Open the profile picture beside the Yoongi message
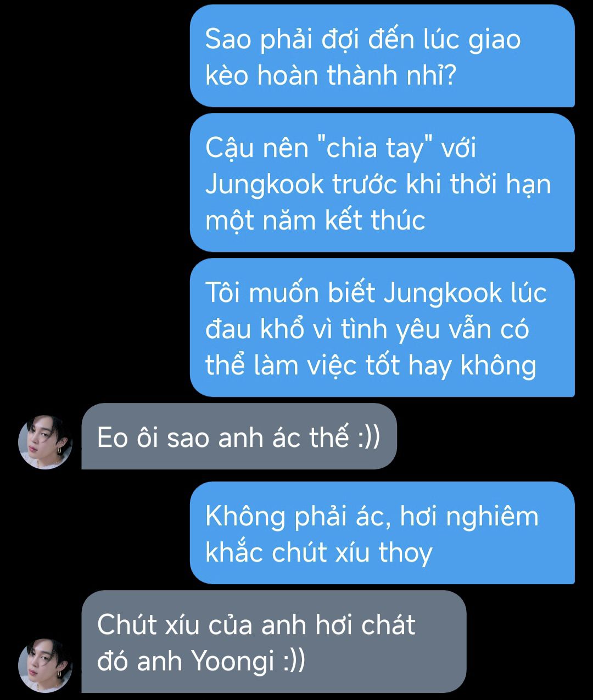Screen dimensions: 593x700 pos(46,665)
